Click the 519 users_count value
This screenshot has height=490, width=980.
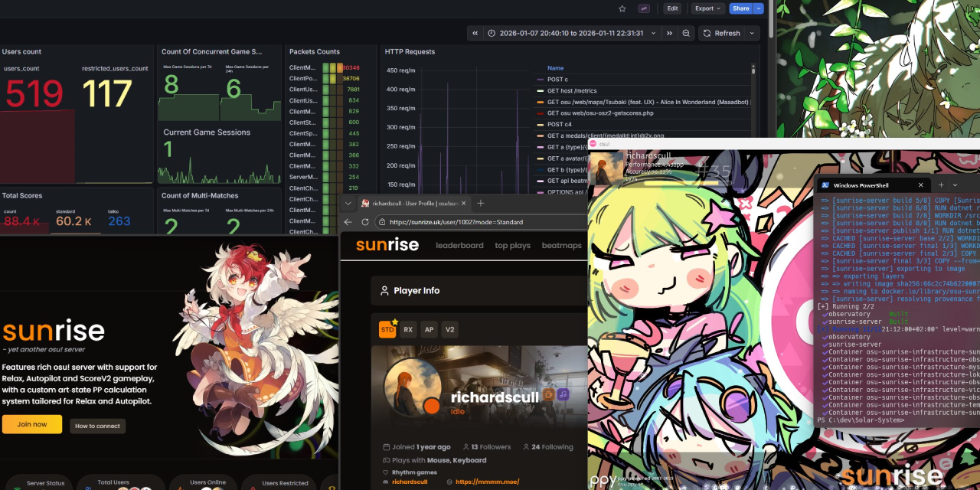pos(34,93)
